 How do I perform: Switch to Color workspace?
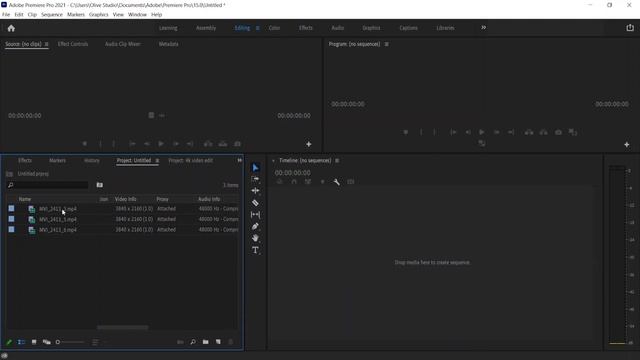click(x=274, y=28)
